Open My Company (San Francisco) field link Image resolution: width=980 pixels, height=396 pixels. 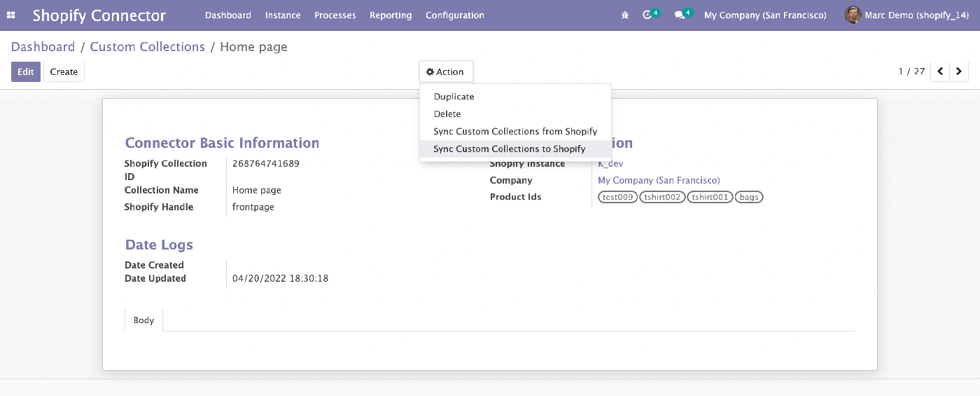click(x=659, y=180)
